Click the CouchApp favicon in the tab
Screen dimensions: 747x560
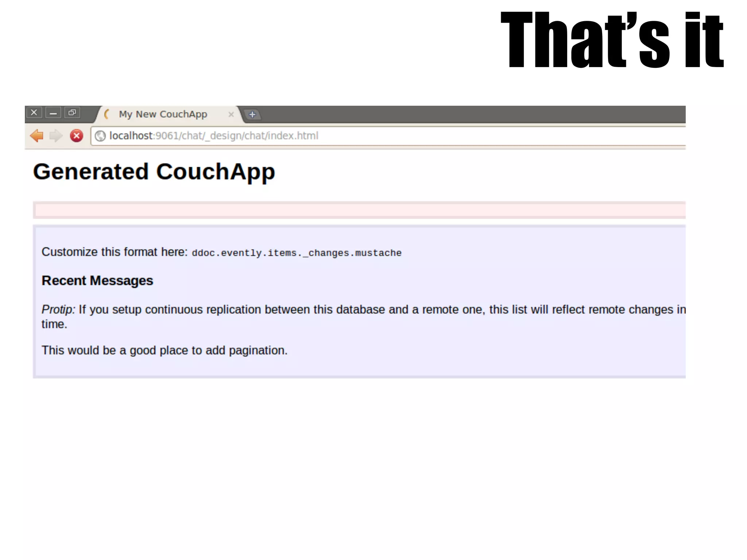[x=107, y=114]
